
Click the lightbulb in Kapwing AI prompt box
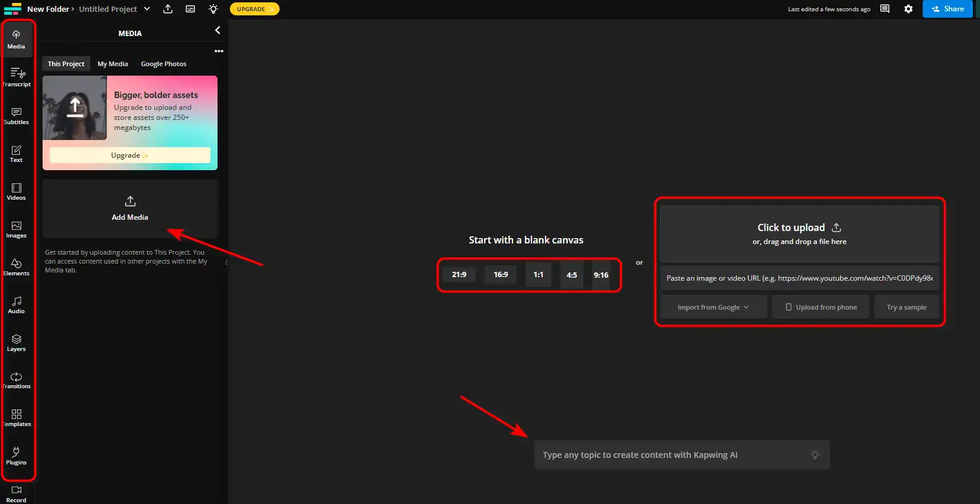(815, 454)
